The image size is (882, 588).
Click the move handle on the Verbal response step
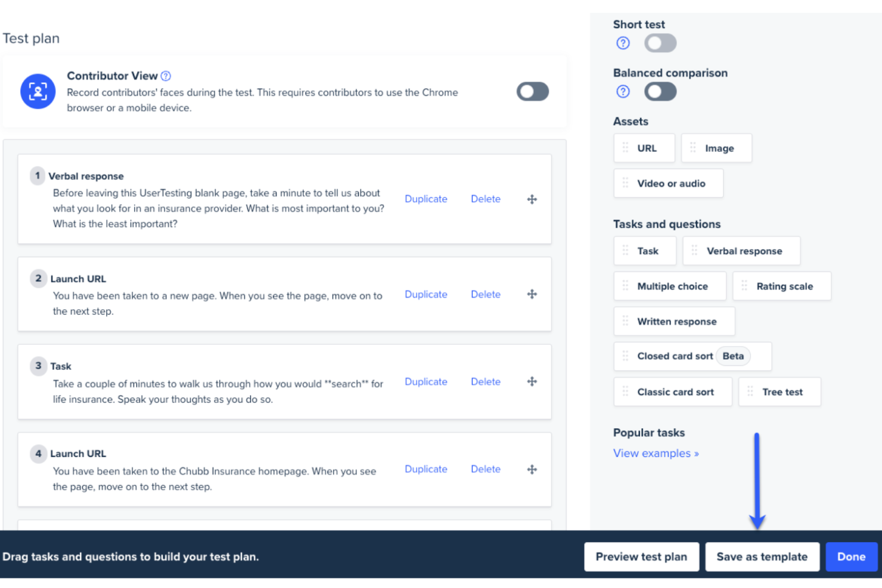coord(531,199)
